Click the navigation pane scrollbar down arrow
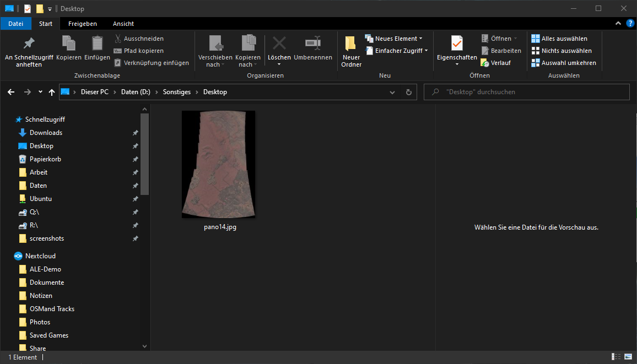This screenshot has width=637, height=364. pyautogui.click(x=145, y=346)
